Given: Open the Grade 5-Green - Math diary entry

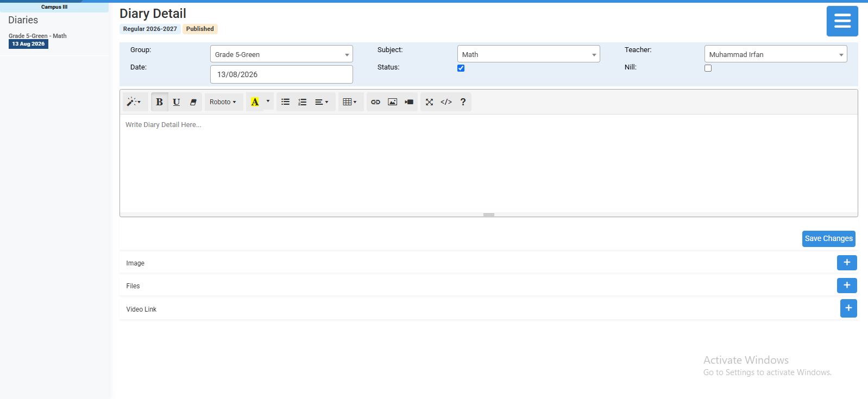Looking at the screenshot, I should [x=37, y=36].
